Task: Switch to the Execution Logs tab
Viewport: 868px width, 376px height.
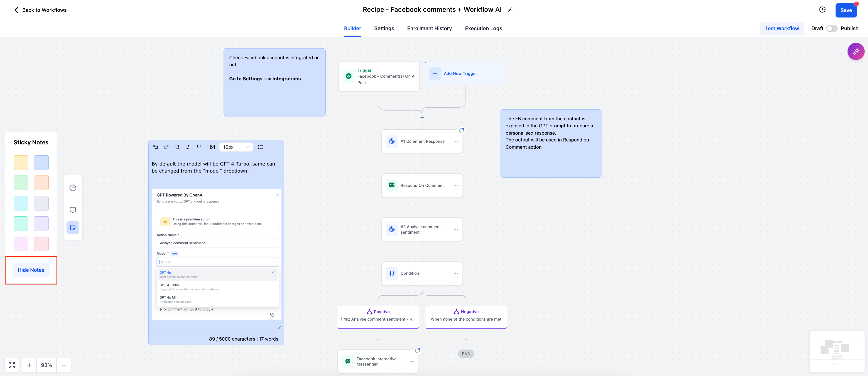Action: 483,28
